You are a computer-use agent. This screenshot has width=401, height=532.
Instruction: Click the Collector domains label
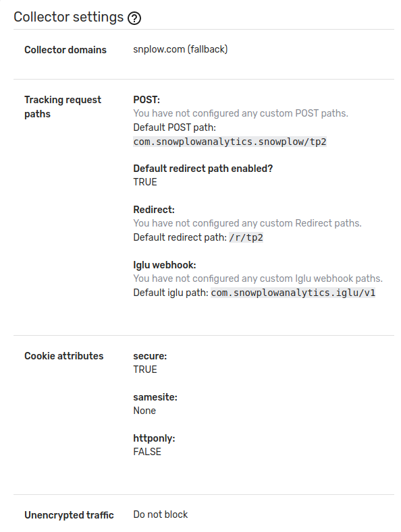click(x=65, y=50)
